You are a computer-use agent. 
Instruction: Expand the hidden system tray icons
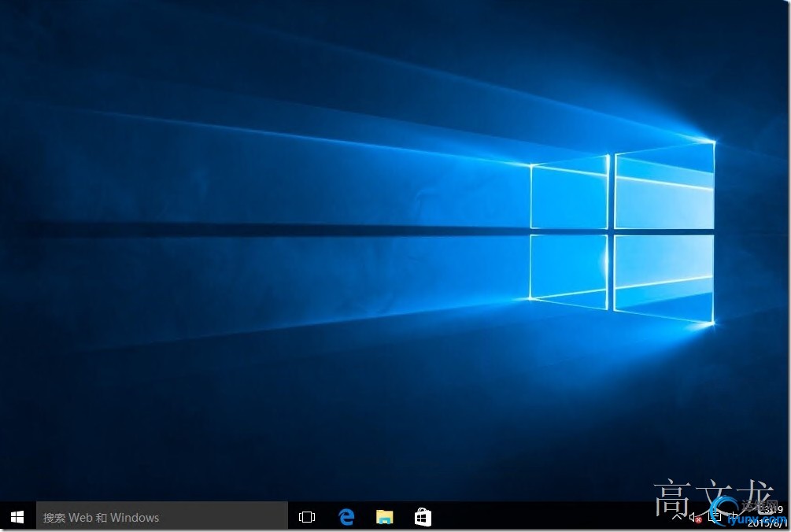(677, 517)
